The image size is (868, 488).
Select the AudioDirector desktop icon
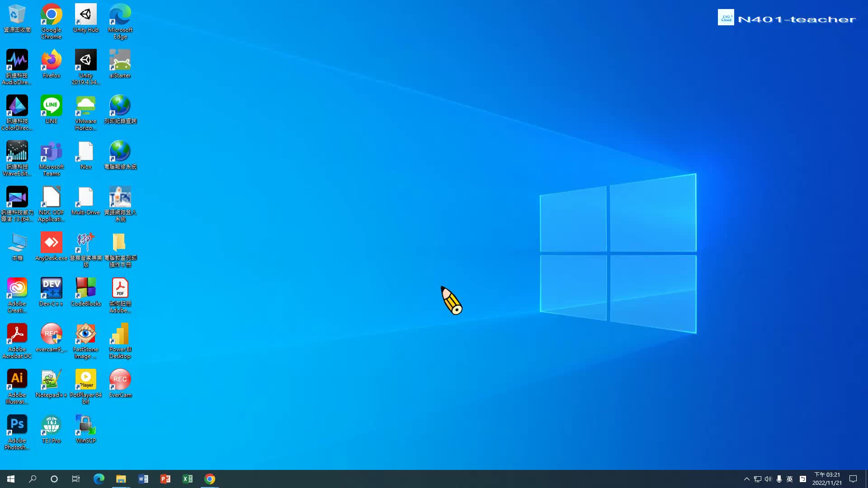click(17, 67)
